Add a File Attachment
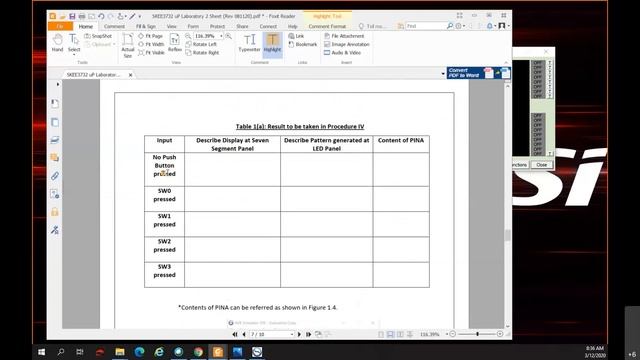The height and width of the screenshot is (360, 640). click(344, 36)
